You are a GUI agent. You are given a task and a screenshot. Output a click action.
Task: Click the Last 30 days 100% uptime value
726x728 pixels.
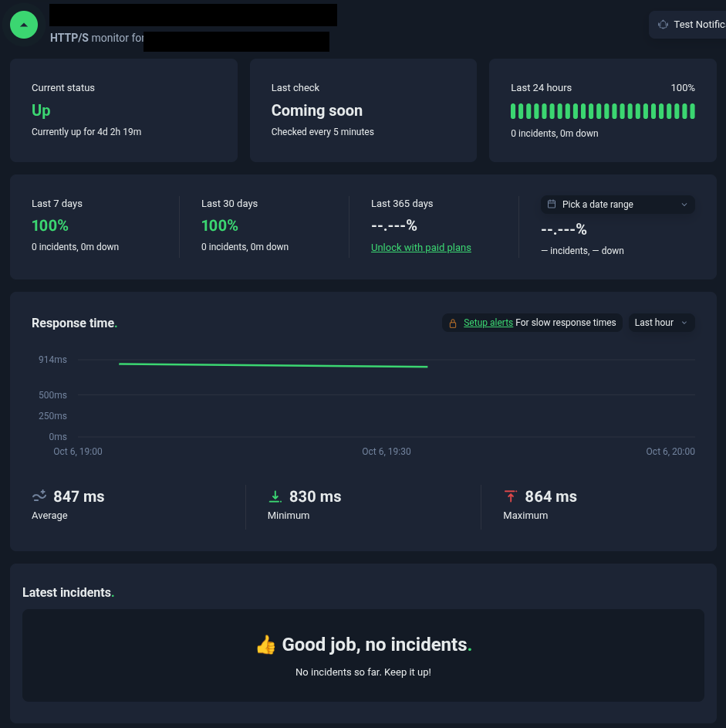220,225
